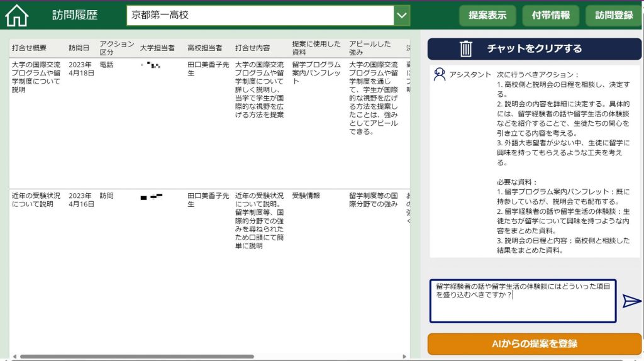Click the assistant headset avatar icon
Viewport: 644px width, 361px height.
pyautogui.click(x=440, y=74)
